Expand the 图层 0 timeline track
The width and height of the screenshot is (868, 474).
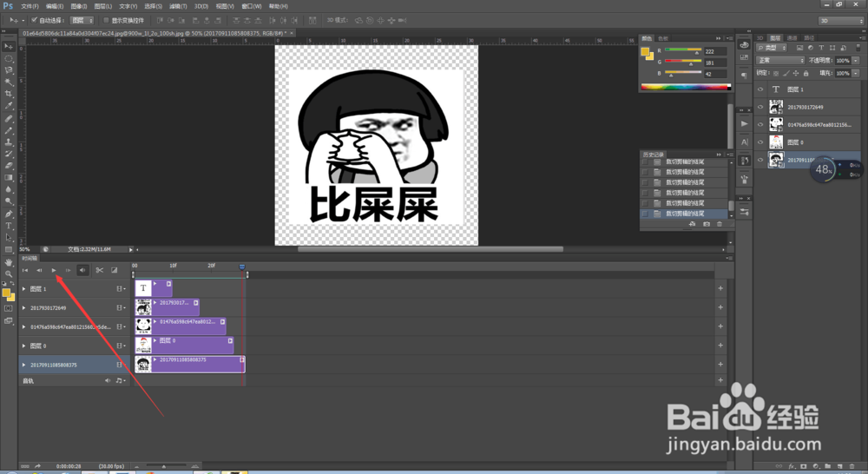pos(23,346)
